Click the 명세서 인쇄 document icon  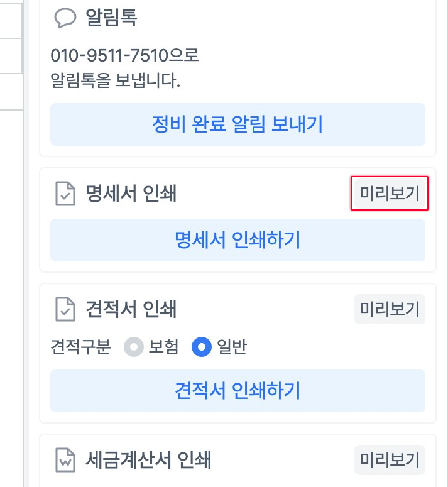[x=65, y=194]
